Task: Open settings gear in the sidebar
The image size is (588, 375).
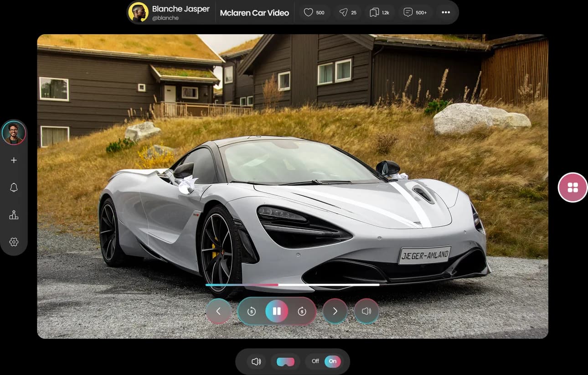Action: [x=14, y=242]
